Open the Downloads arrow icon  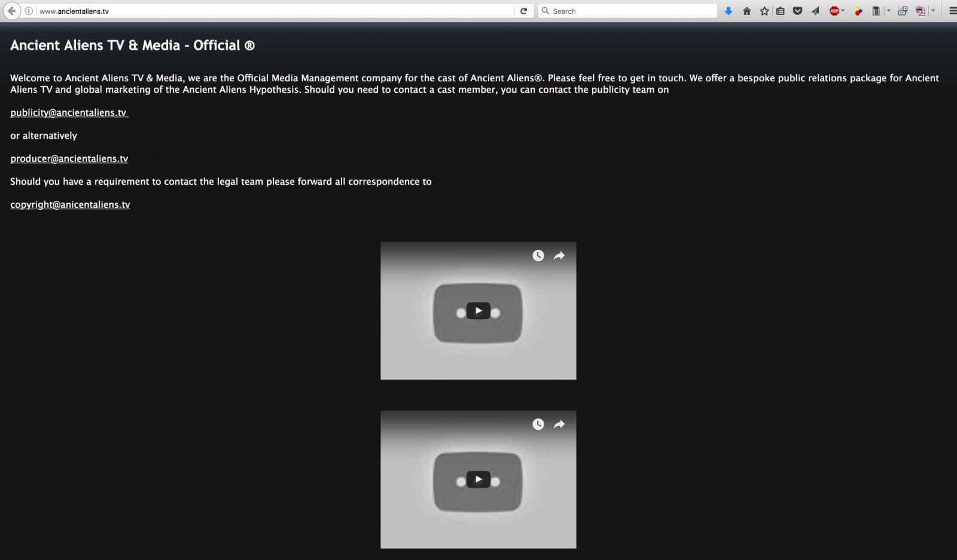(728, 11)
